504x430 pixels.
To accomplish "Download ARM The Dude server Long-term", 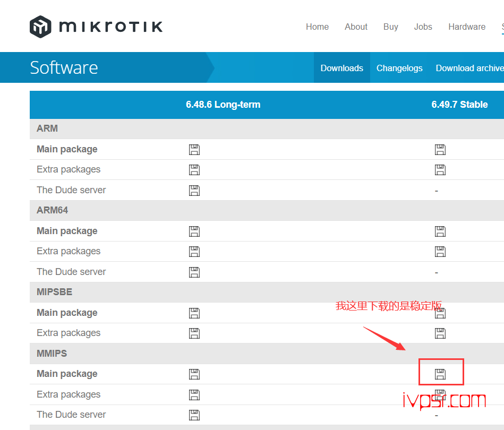I will 194,190.
